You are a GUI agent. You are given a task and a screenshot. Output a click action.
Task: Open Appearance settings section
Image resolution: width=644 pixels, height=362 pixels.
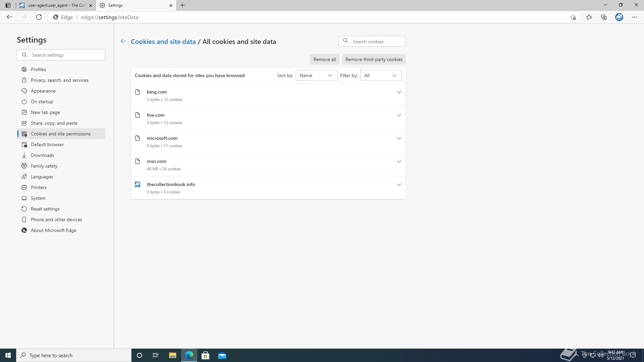click(61, 91)
